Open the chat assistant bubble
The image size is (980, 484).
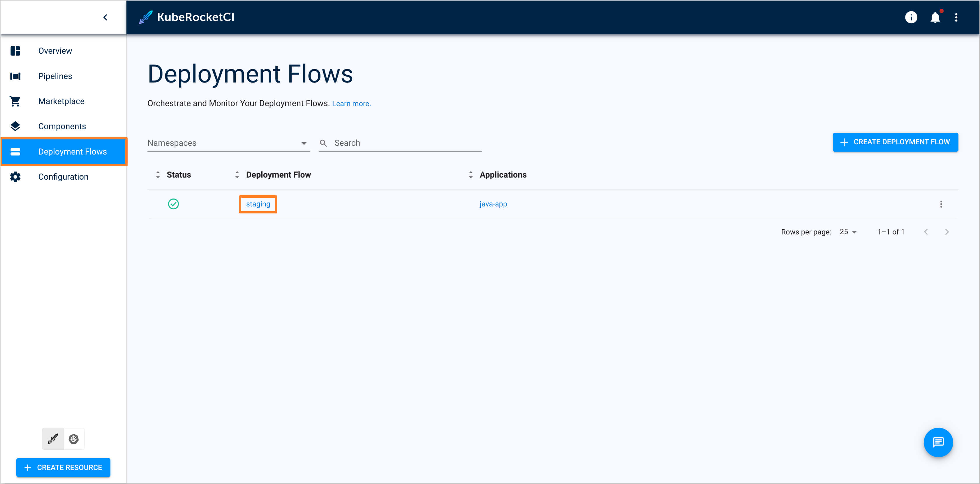coord(938,442)
